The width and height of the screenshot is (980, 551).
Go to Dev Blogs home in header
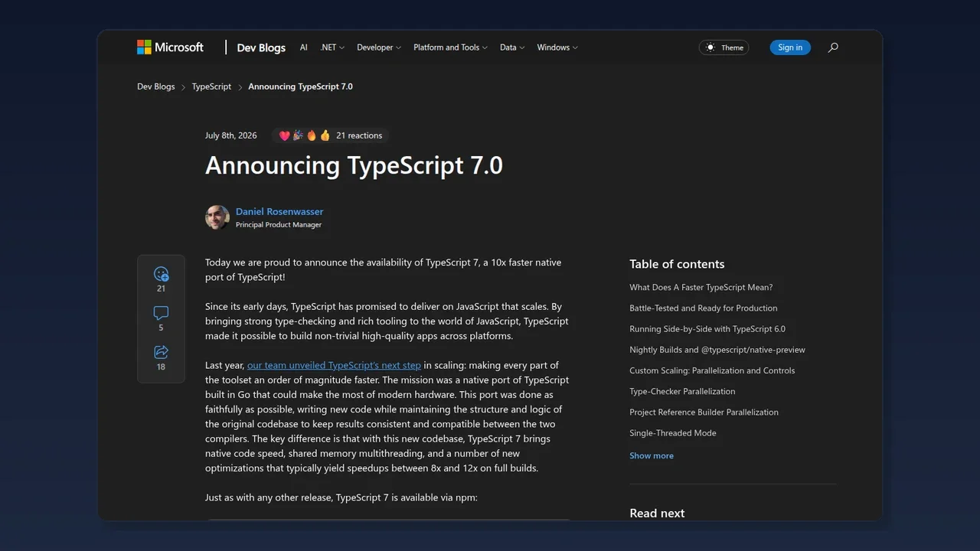[261, 47]
